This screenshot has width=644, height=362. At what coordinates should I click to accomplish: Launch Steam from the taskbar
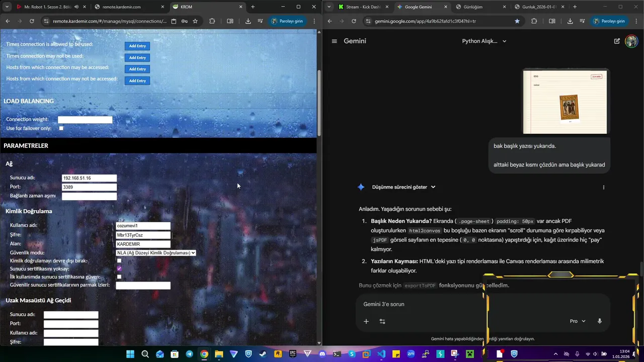[263, 354]
